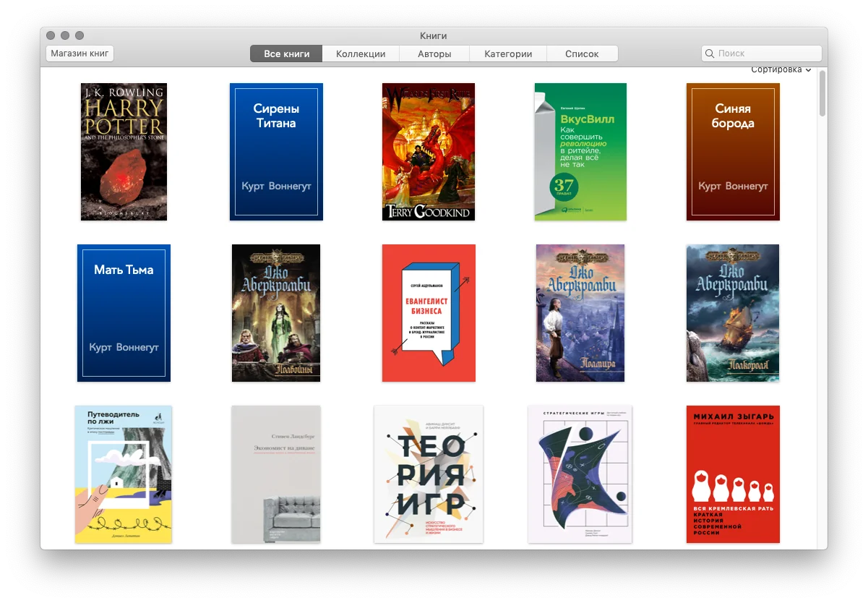The width and height of the screenshot is (868, 603).
Task: Open the ВкусВилл book cover
Action: pos(580,152)
